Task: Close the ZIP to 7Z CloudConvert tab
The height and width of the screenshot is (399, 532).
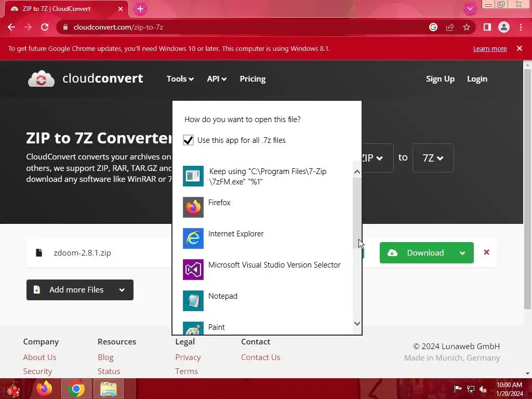Action: tap(121, 9)
